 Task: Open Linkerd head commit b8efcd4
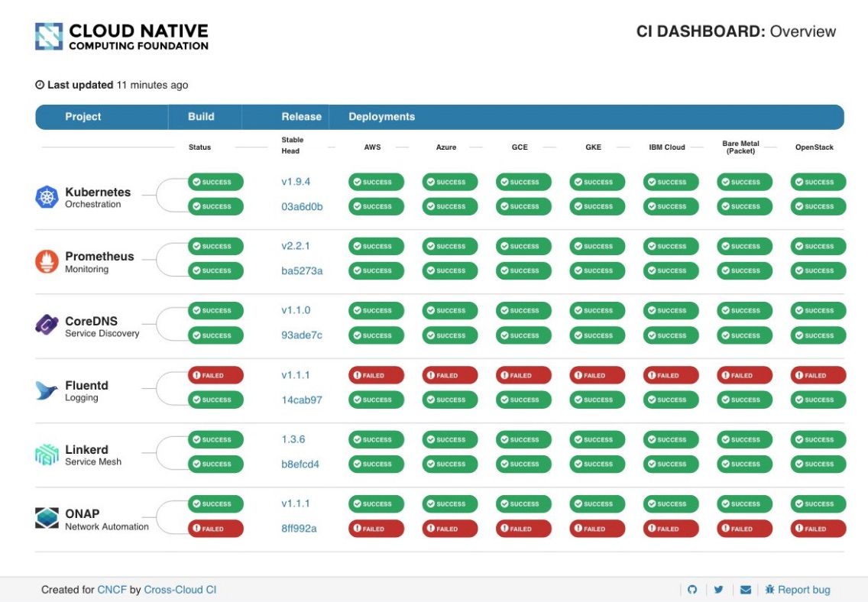pyautogui.click(x=300, y=464)
